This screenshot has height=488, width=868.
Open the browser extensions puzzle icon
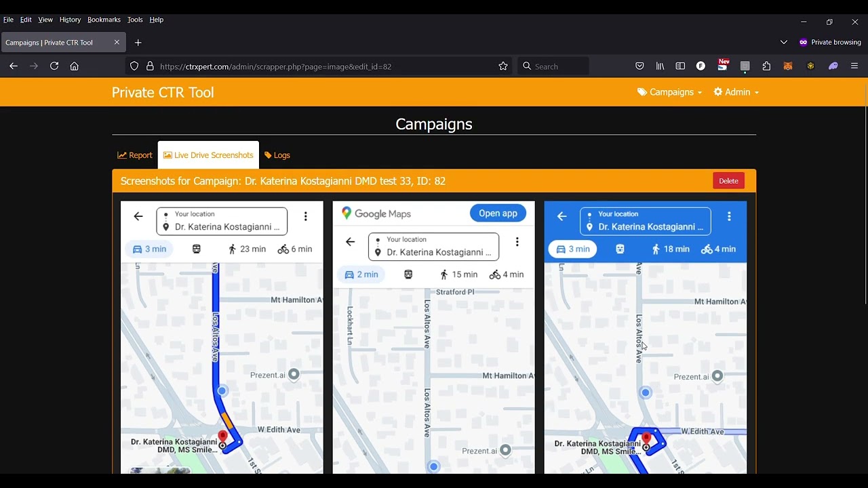click(766, 66)
